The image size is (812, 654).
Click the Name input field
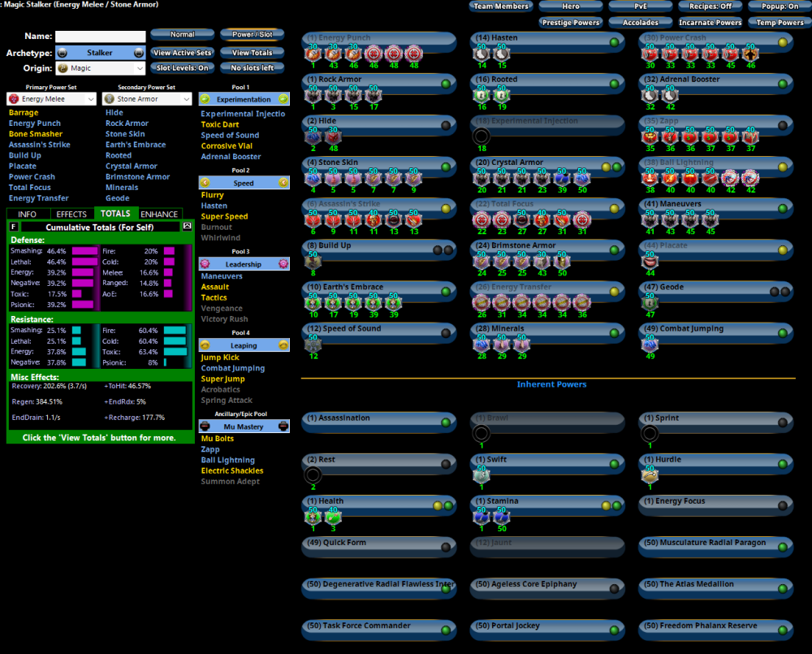101,37
